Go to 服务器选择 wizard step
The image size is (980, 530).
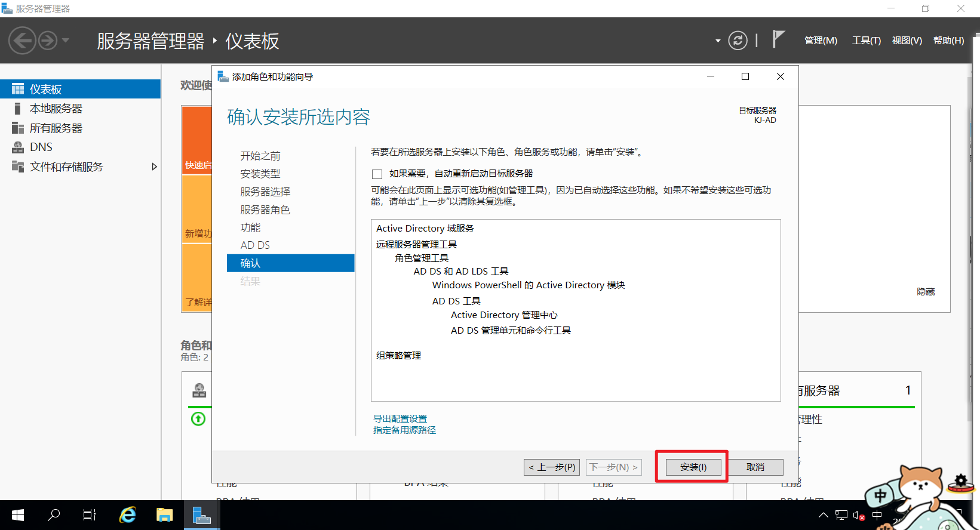(x=265, y=192)
